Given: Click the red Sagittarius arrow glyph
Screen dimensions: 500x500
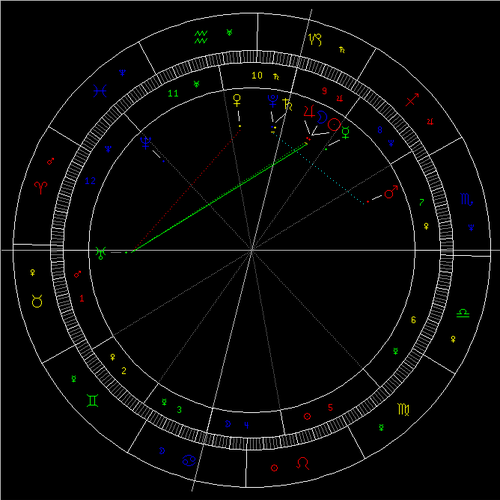Looking at the screenshot, I should 412,100.
